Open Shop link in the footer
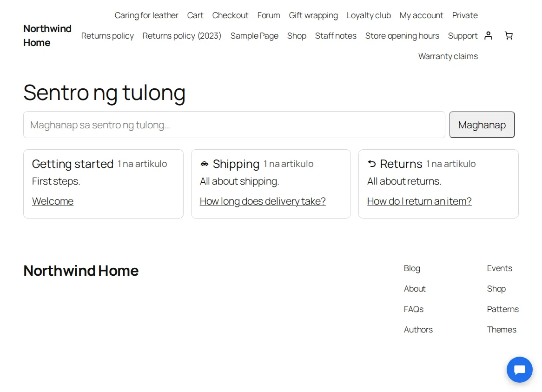Image resolution: width=542 pixels, height=392 pixels. point(496,289)
